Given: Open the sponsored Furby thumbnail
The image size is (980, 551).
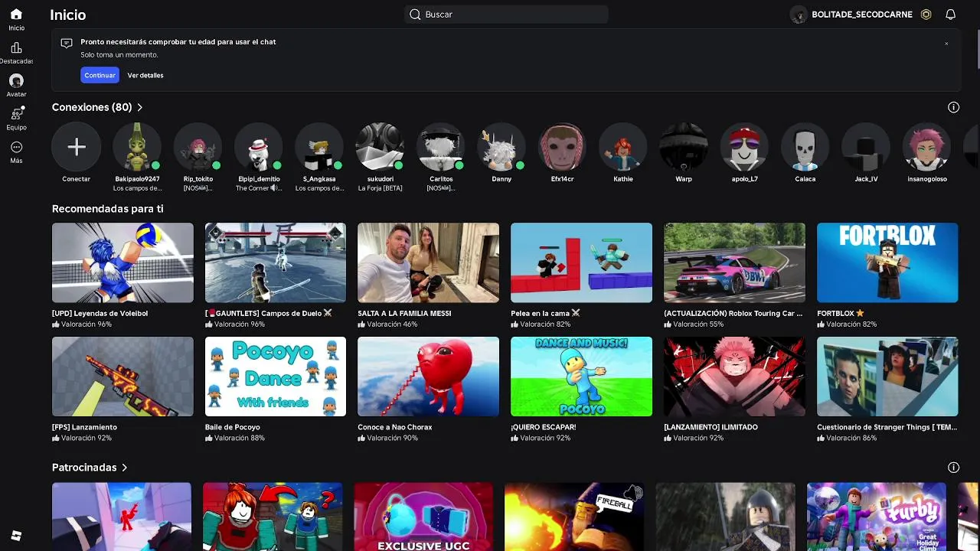Looking at the screenshot, I should 877,517.
